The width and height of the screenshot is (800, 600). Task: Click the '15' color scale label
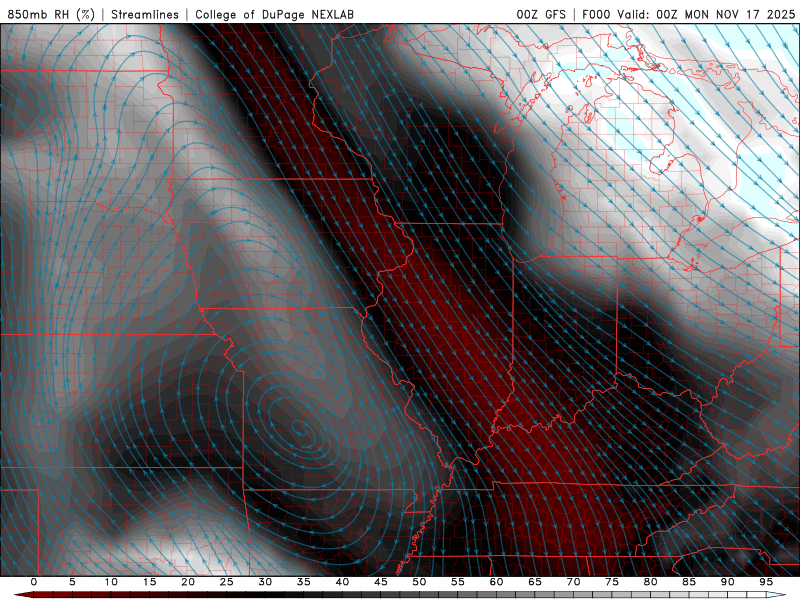coord(149,582)
